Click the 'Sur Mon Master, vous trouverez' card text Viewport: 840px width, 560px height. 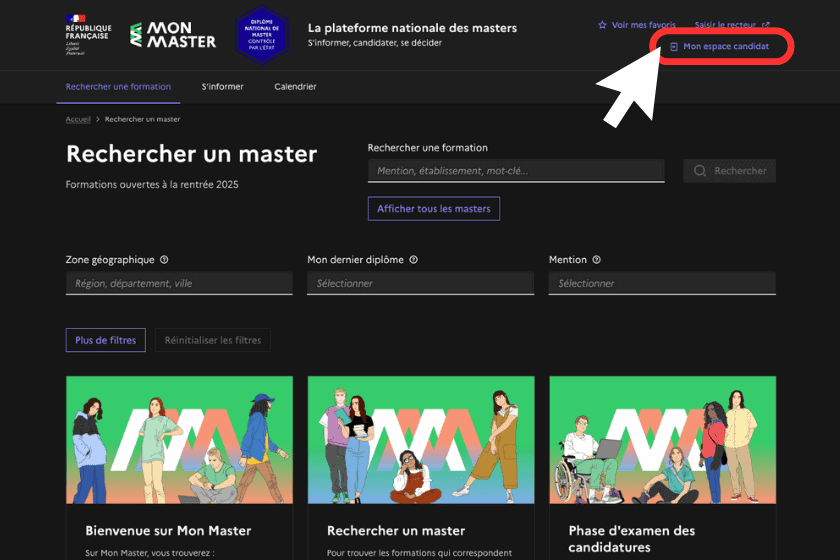(x=150, y=553)
